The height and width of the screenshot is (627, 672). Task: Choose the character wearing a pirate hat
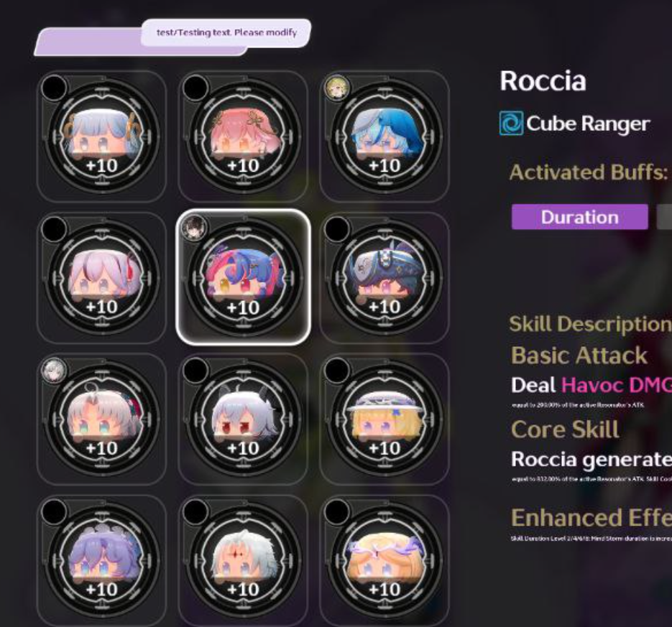385,277
